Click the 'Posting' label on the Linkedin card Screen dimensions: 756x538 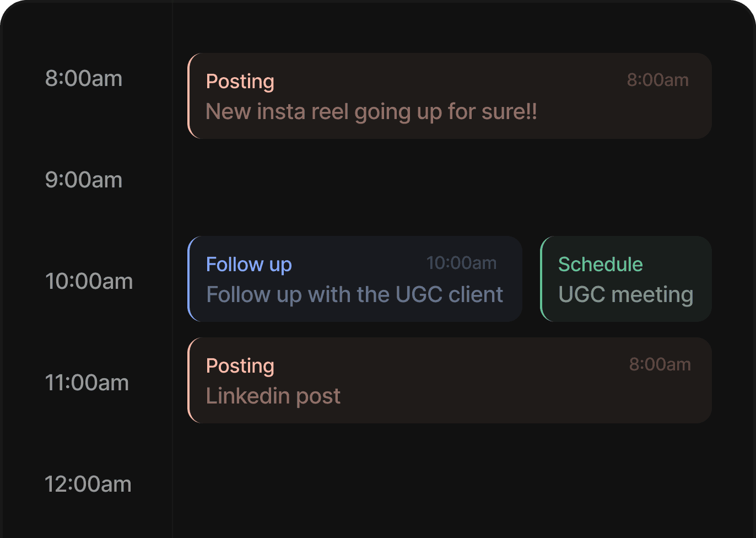coord(240,365)
